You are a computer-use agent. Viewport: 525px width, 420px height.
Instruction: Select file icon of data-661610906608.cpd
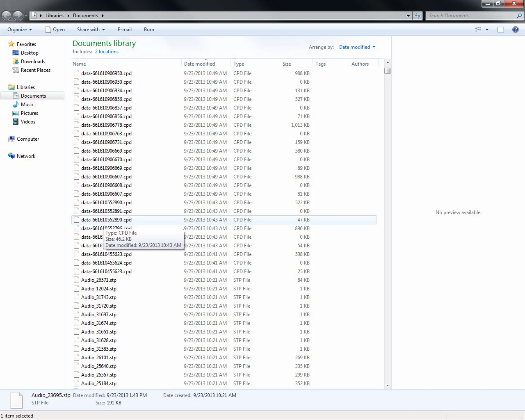click(x=76, y=185)
